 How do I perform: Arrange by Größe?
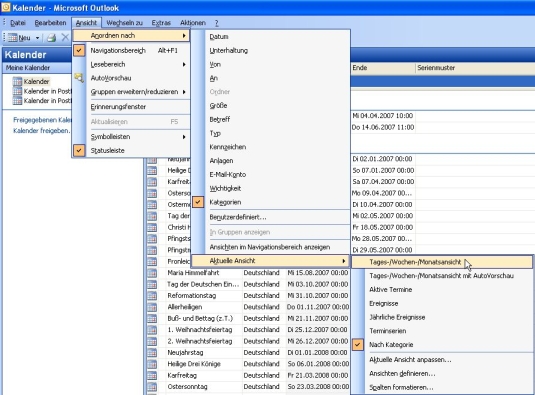[x=271, y=106]
